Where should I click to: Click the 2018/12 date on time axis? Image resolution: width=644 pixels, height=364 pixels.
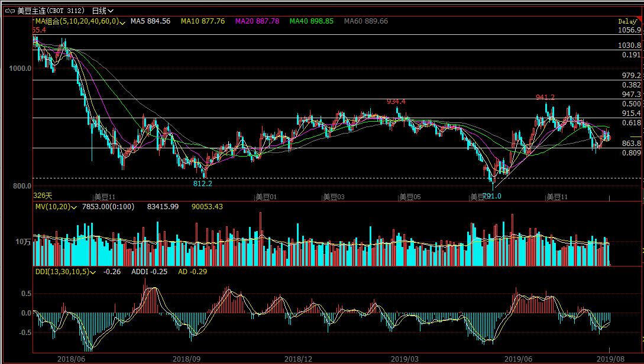[297, 359]
